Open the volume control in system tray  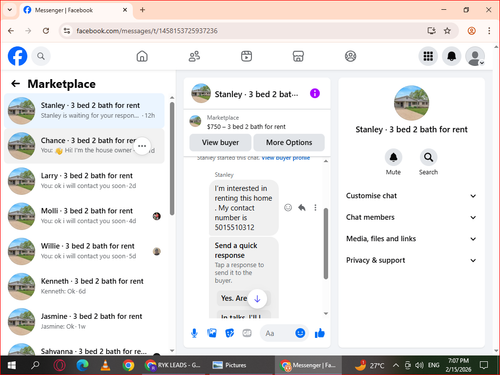pos(419,365)
